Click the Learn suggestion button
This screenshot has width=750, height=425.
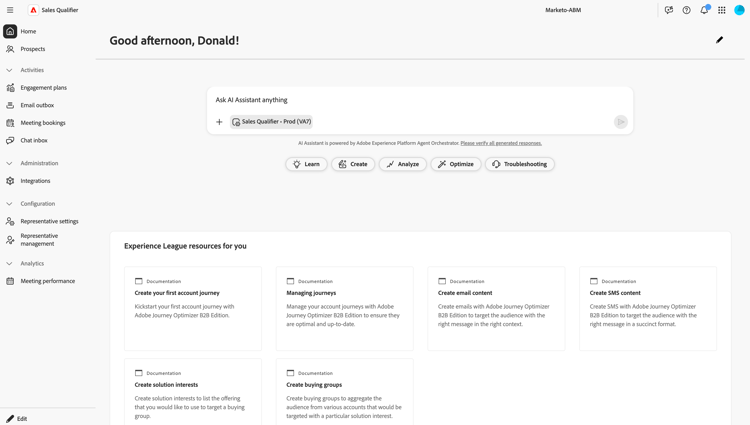[x=306, y=164]
